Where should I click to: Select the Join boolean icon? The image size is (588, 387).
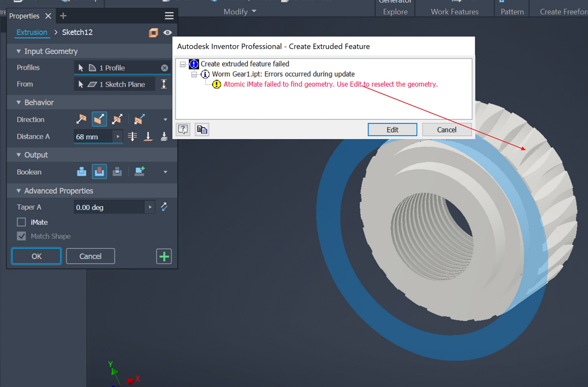81,172
